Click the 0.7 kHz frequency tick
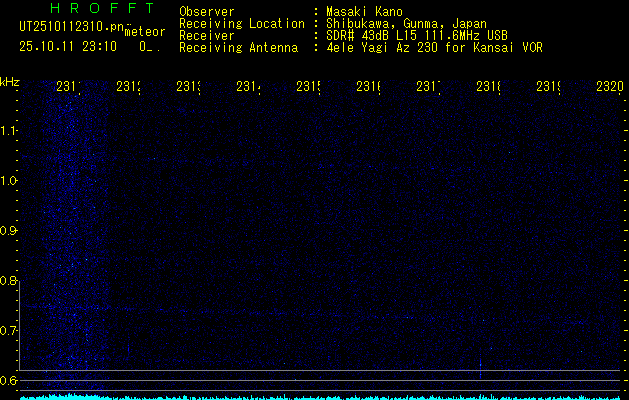Image resolution: width=629 pixels, height=400 pixels. click(9, 331)
